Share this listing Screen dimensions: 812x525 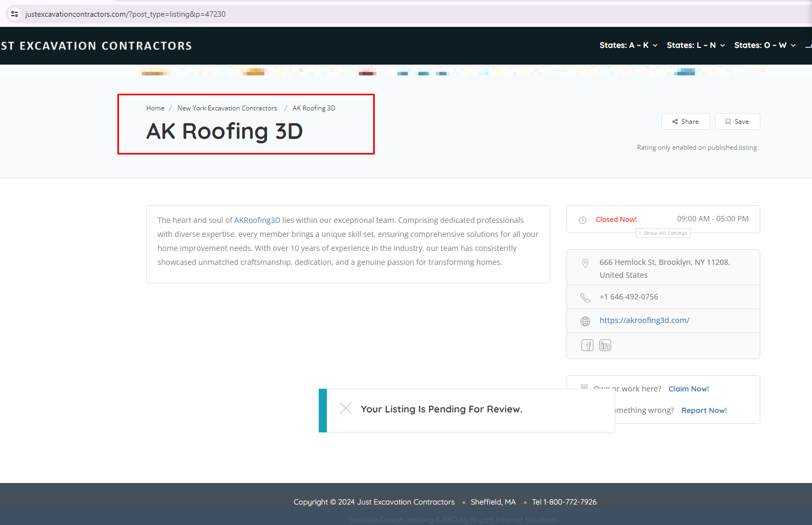click(x=685, y=122)
